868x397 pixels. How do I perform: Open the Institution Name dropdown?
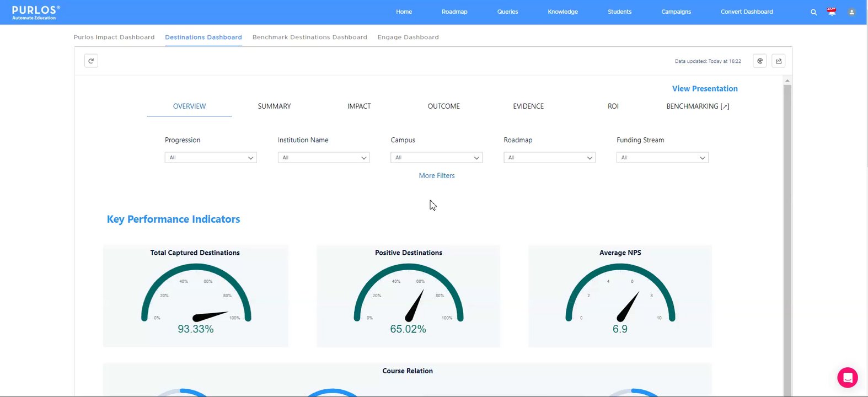[324, 158]
